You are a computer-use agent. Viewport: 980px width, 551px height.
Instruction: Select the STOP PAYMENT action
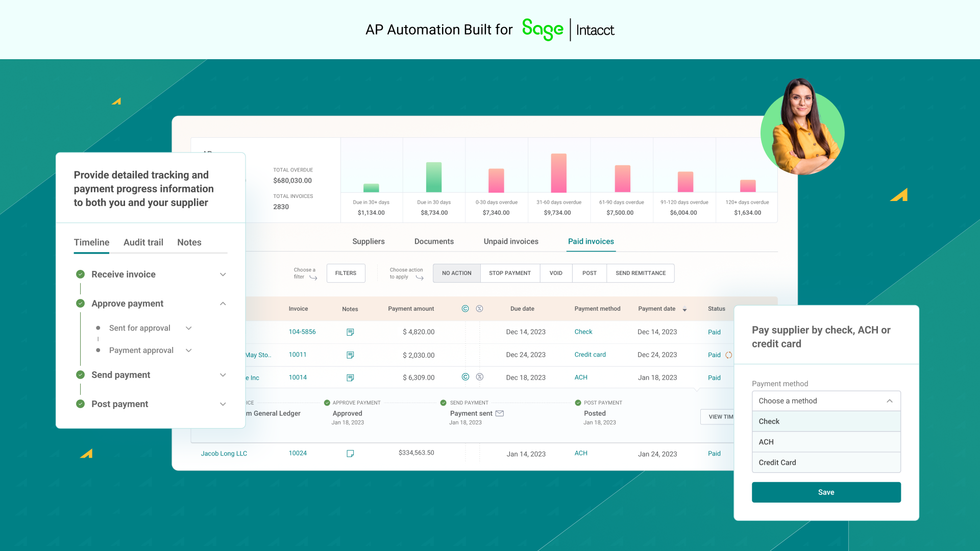tap(509, 273)
